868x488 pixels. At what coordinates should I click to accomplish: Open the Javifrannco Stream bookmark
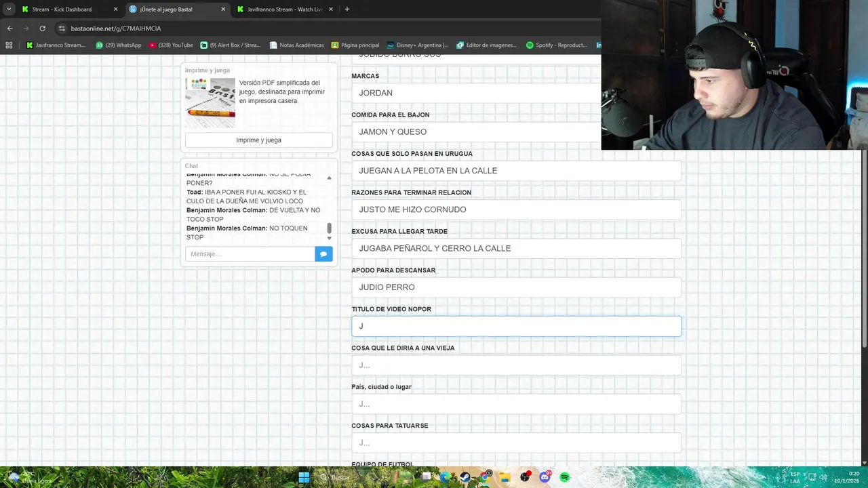(x=56, y=45)
